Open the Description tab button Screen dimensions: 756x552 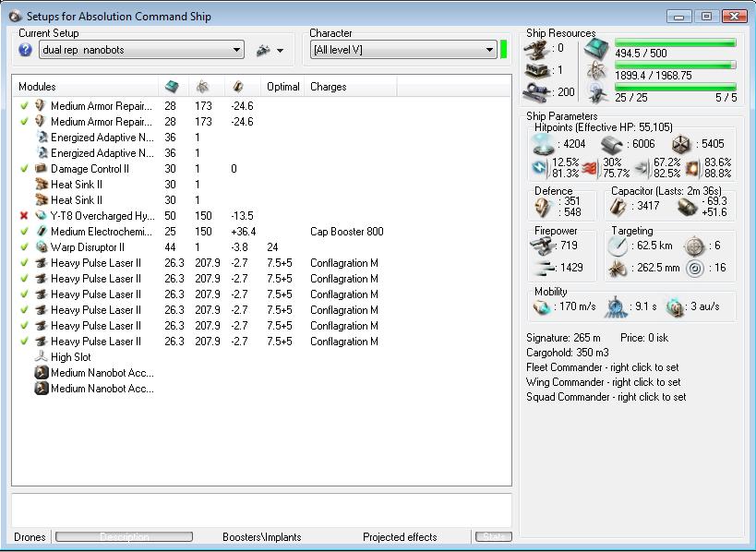pyautogui.click(x=124, y=536)
